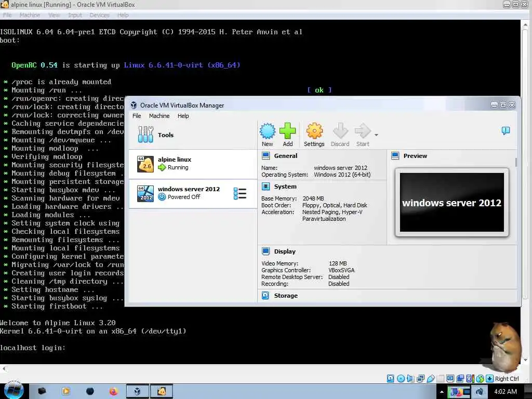Click the Display section header link
The height and width of the screenshot is (399, 532).
click(x=285, y=251)
